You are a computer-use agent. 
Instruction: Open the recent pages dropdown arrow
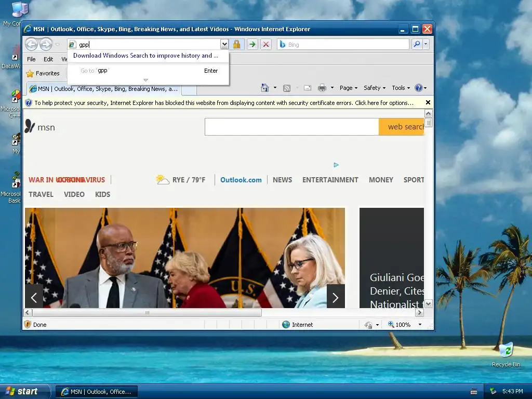[x=57, y=45]
